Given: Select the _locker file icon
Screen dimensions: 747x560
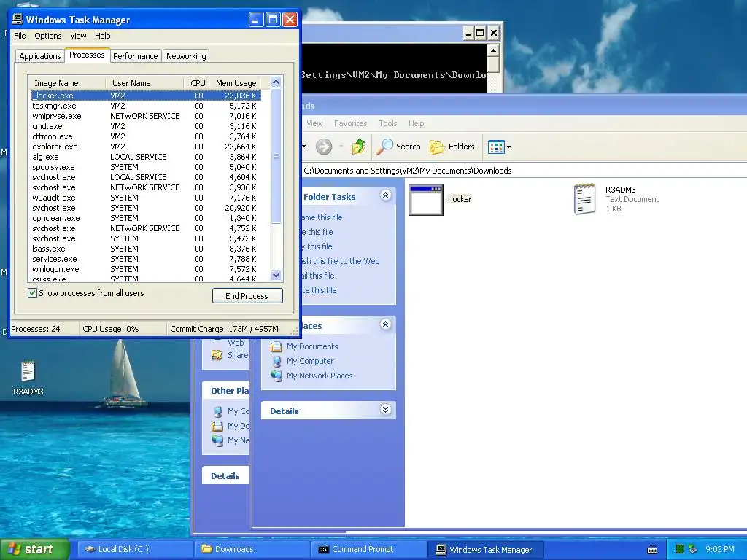Looking at the screenshot, I should click(426, 200).
